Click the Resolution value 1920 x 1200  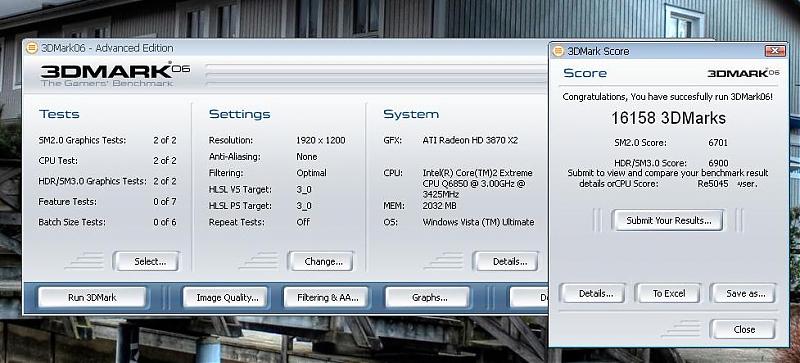320,140
